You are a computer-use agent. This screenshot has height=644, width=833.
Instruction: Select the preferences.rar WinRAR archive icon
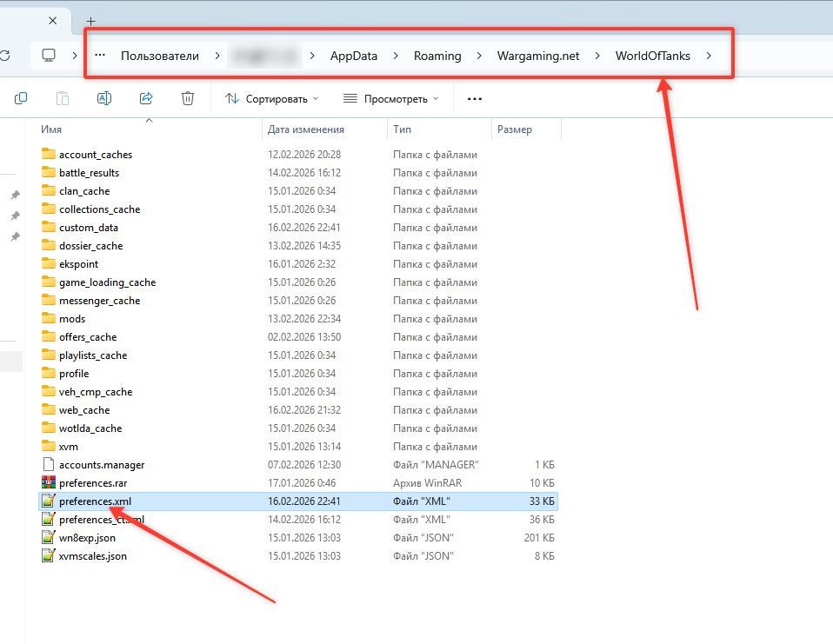tap(49, 482)
